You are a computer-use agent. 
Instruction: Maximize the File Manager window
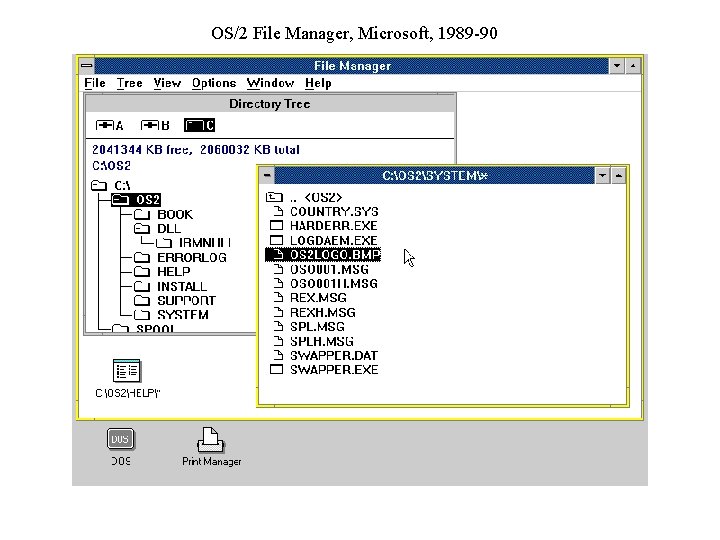[x=633, y=66]
